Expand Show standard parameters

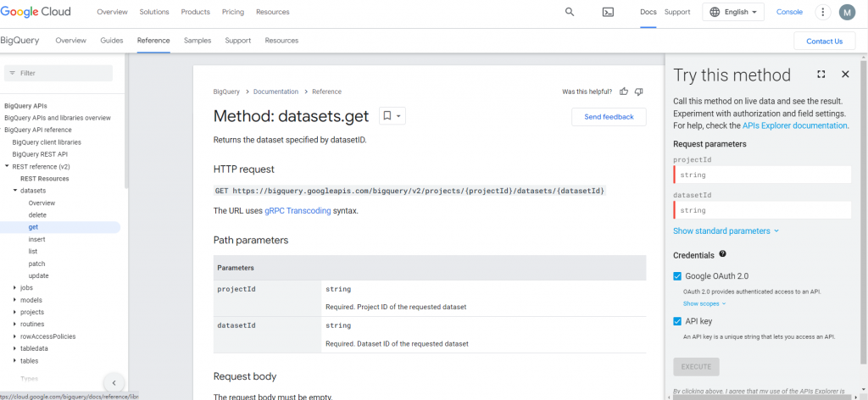tap(726, 231)
